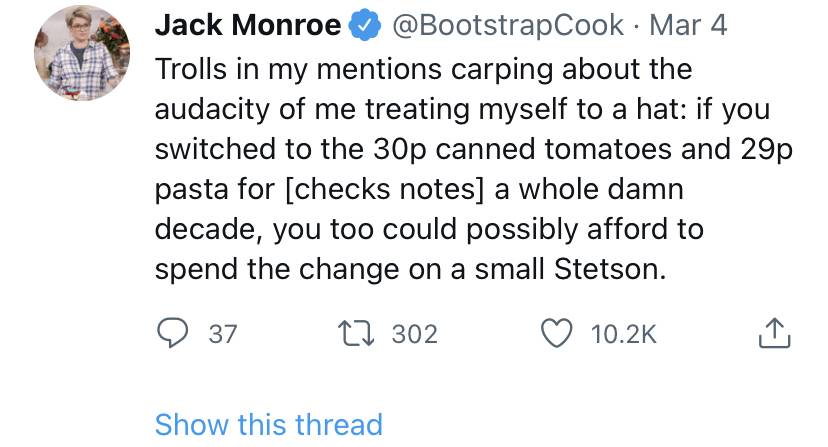828x447 pixels.
Task: Like the tweet with the heart icon
Action: pos(557,333)
